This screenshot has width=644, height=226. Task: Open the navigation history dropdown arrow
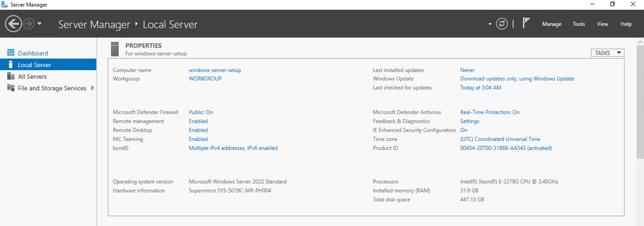pos(39,24)
